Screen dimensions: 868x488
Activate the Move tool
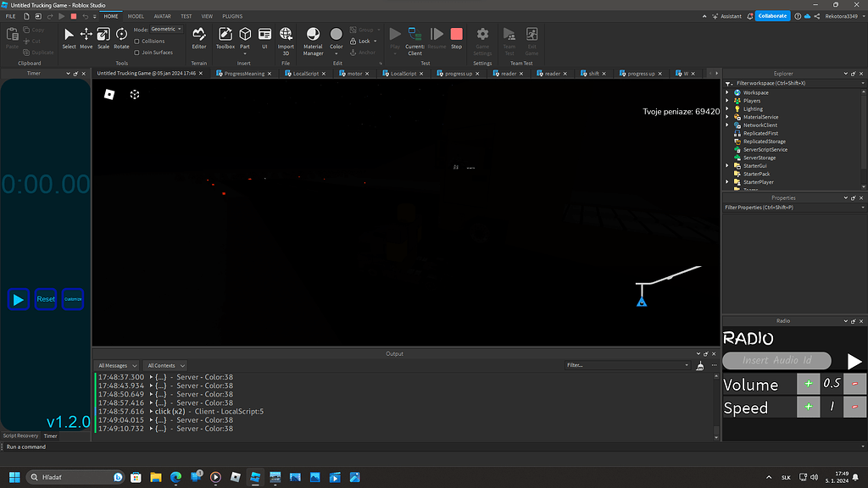coord(86,38)
